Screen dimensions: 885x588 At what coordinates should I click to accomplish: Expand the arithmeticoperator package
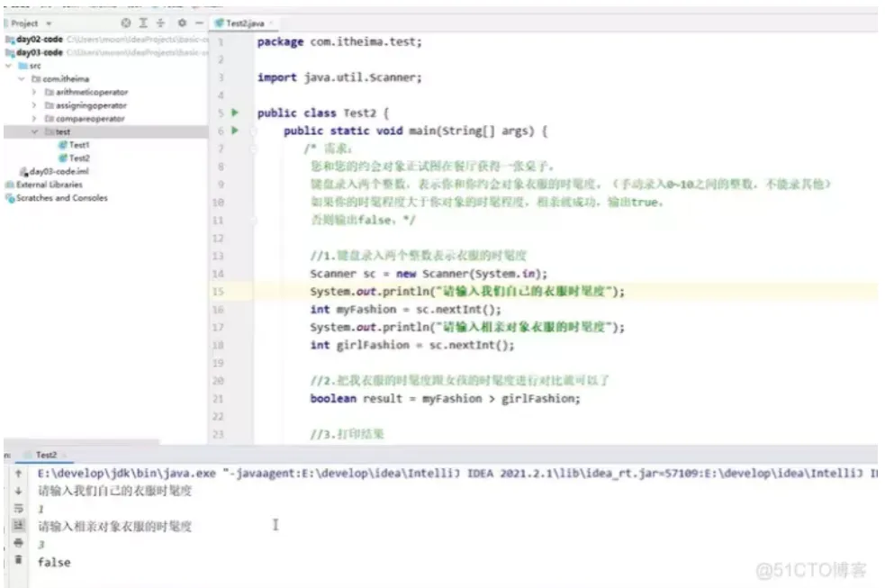click(x=34, y=92)
